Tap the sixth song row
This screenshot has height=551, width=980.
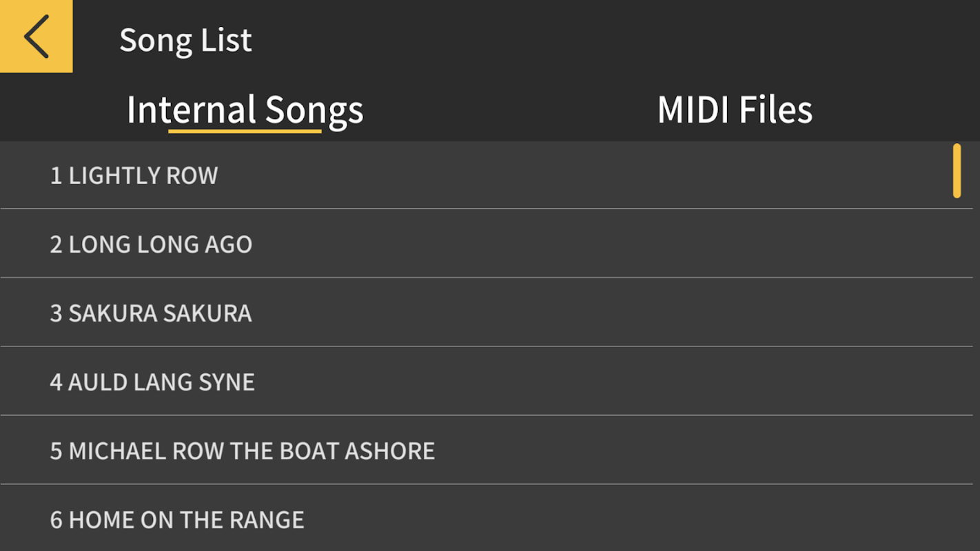point(177,520)
